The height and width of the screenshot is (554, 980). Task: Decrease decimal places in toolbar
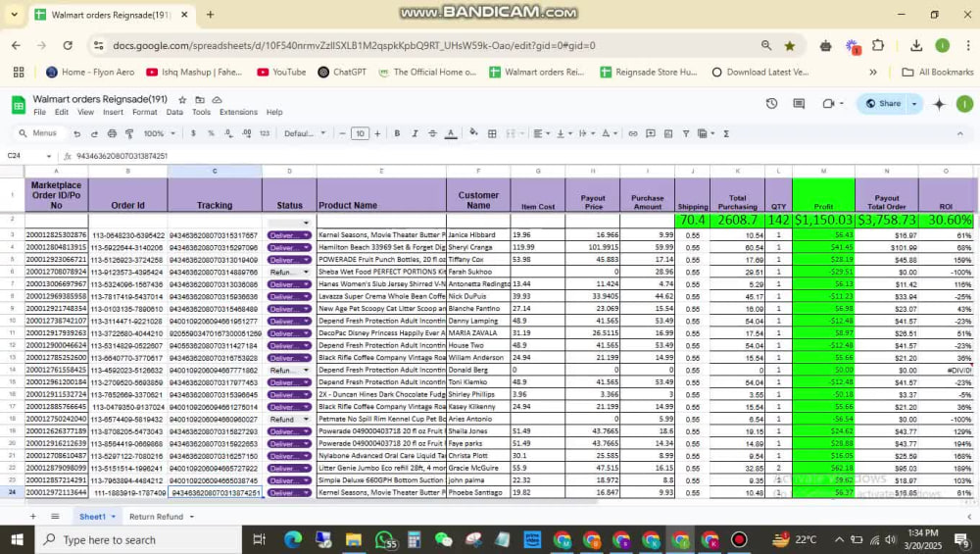pos(228,133)
